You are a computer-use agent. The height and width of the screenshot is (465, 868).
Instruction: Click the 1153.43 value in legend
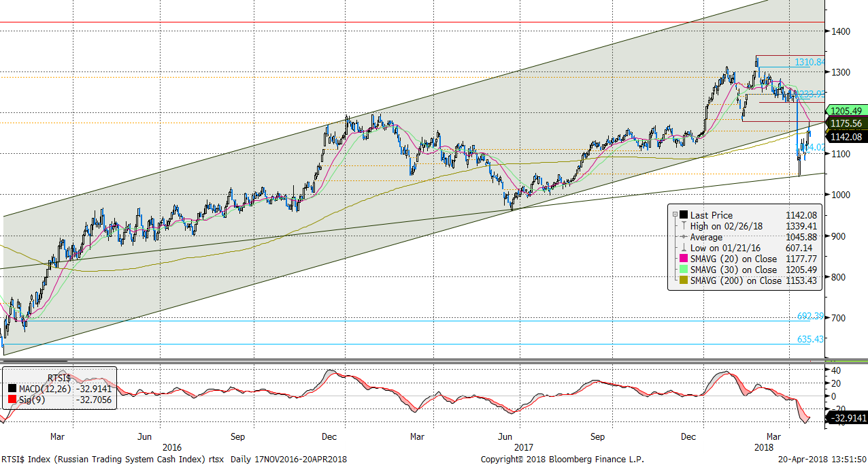click(800, 280)
